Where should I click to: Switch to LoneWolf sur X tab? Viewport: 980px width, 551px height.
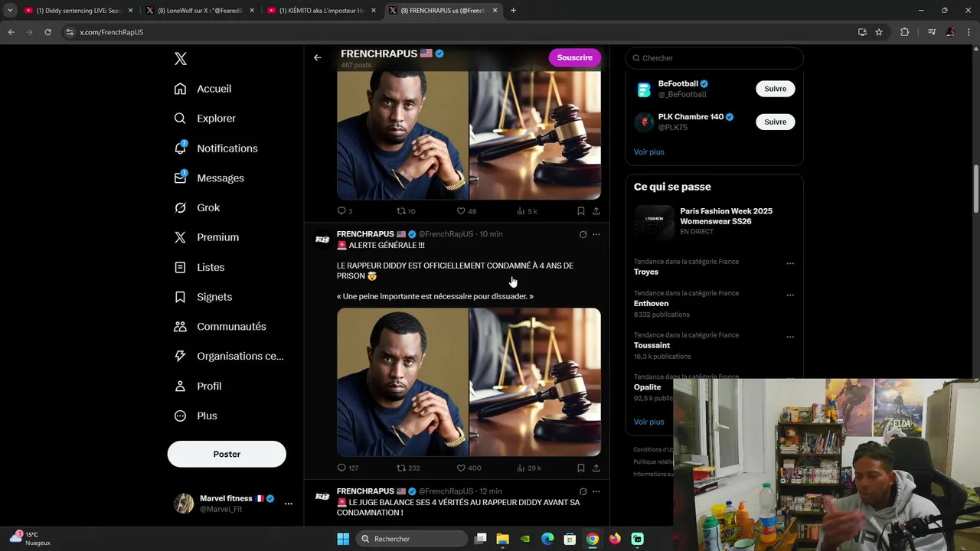(x=201, y=11)
